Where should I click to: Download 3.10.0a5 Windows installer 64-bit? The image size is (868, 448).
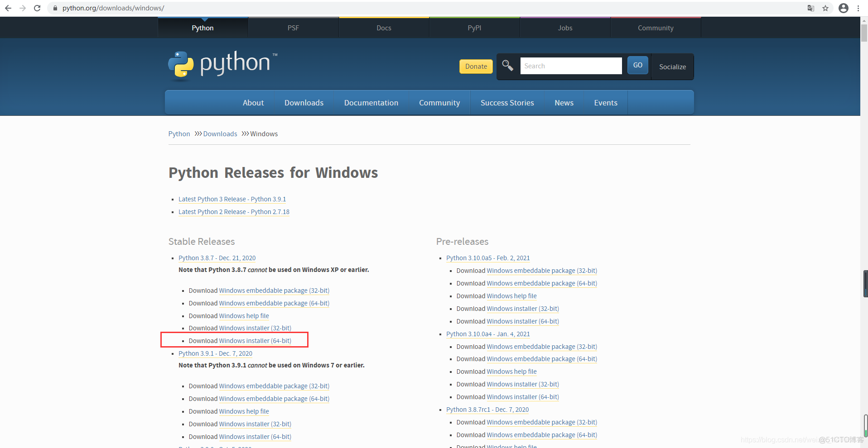pos(523,321)
